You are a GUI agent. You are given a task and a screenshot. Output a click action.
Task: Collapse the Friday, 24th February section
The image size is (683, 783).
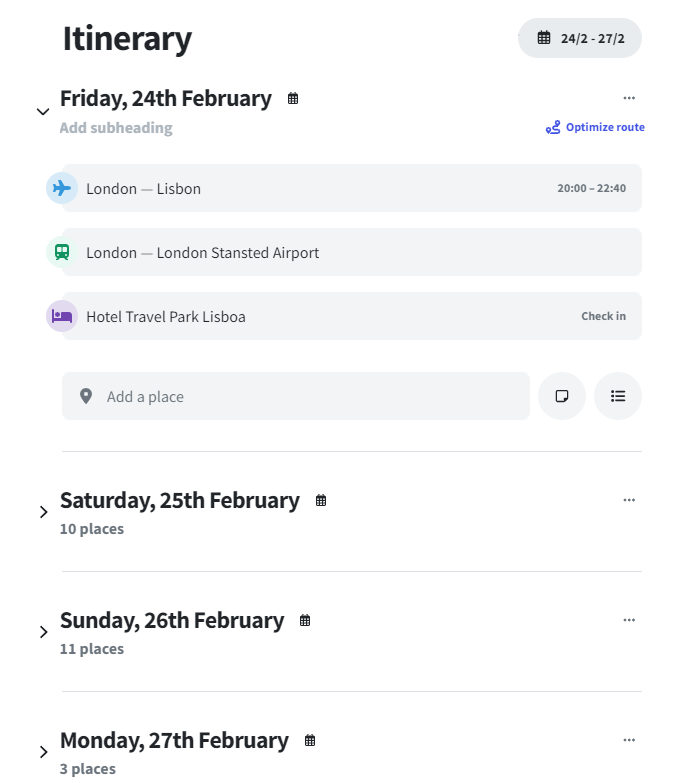pyautogui.click(x=43, y=111)
